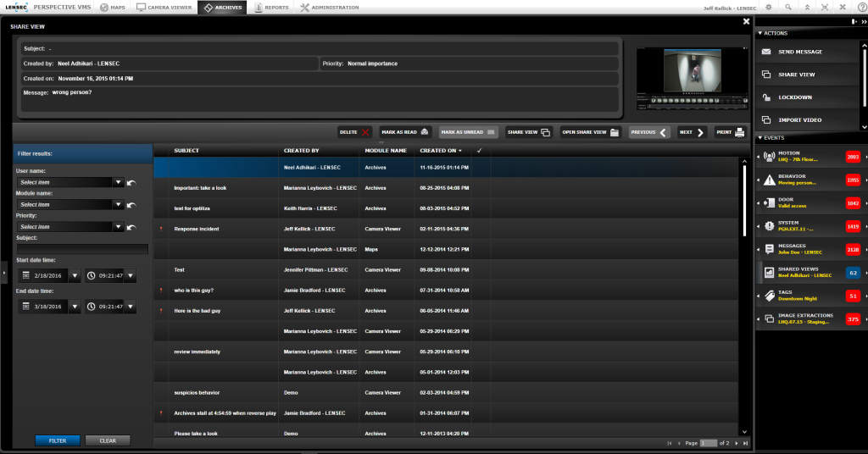Image resolution: width=868 pixels, height=454 pixels.
Task: Reset the User name filter
Action: tap(131, 182)
